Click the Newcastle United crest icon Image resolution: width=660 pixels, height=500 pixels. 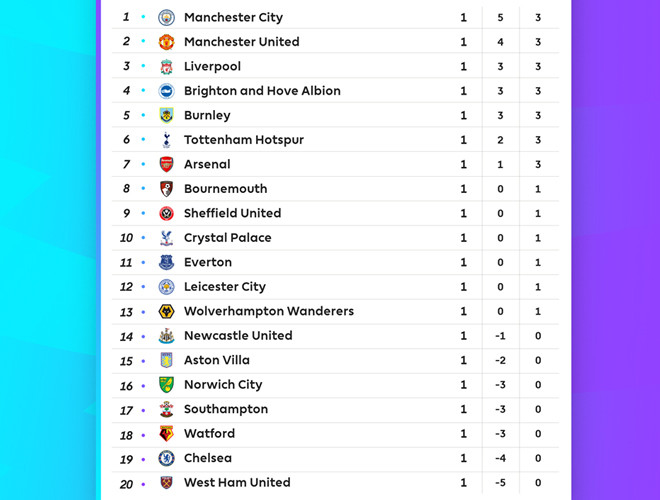coord(166,336)
